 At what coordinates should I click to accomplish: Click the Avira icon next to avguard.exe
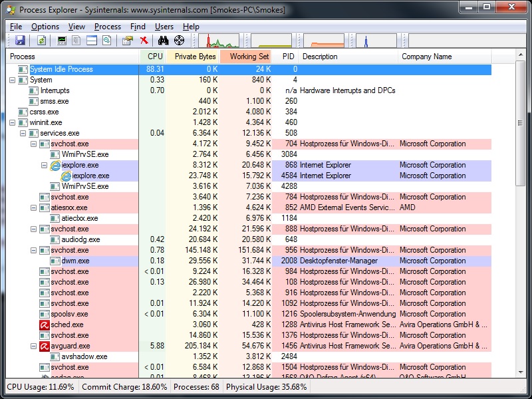[x=45, y=346]
